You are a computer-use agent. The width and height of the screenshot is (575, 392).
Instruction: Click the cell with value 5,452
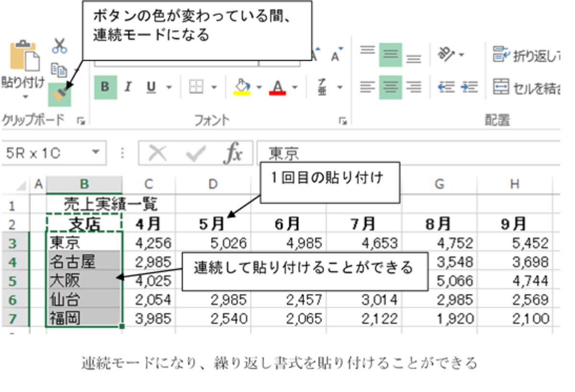pos(515,243)
